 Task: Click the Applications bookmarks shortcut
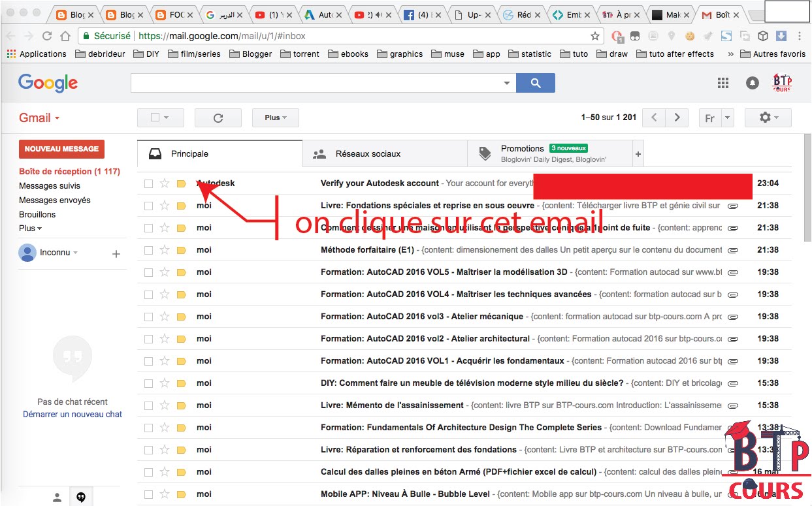point(37,54)
